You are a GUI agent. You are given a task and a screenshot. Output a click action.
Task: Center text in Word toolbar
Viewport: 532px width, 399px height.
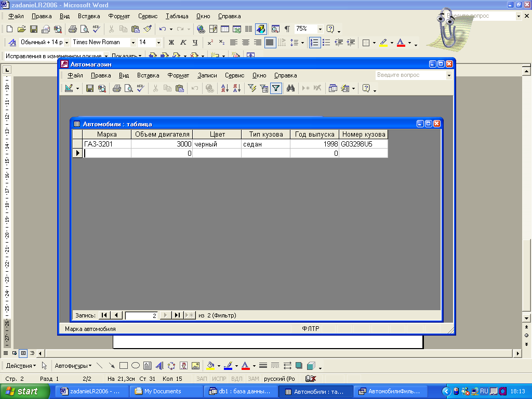(246, 43)
